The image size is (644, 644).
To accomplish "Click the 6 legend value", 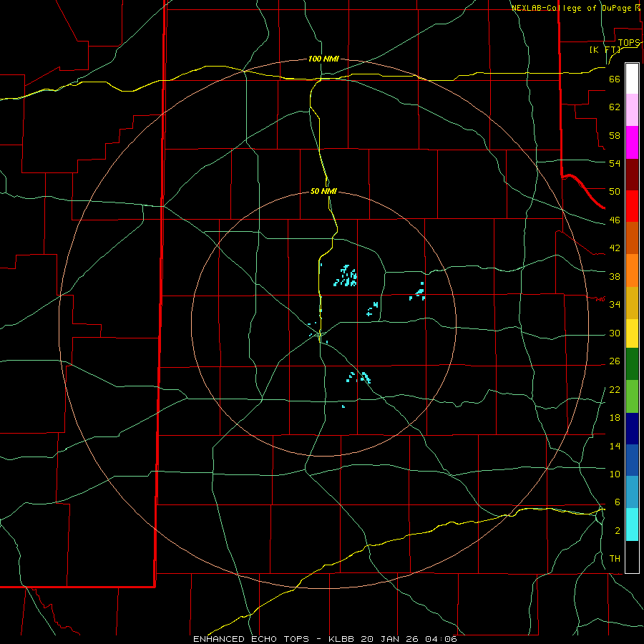I will 617,502.
